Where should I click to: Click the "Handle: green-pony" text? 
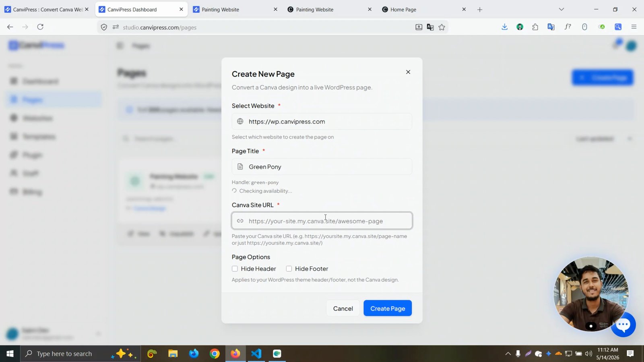(x=255, y=182)
